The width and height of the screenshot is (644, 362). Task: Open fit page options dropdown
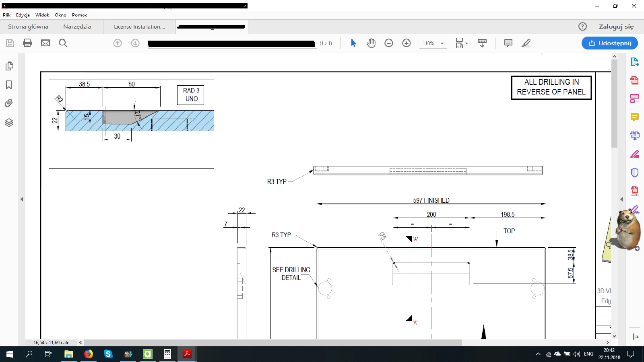click(x=462, y=43)
